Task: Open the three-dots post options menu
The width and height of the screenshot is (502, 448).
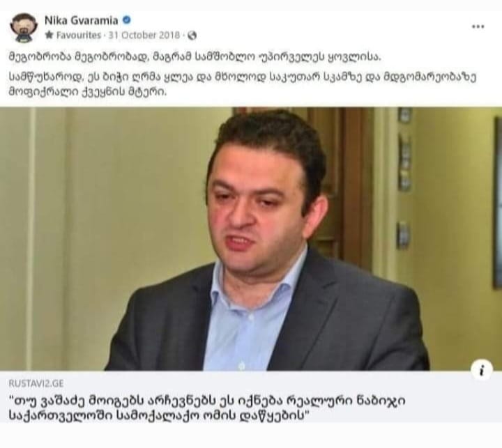Action: point(478,26)
